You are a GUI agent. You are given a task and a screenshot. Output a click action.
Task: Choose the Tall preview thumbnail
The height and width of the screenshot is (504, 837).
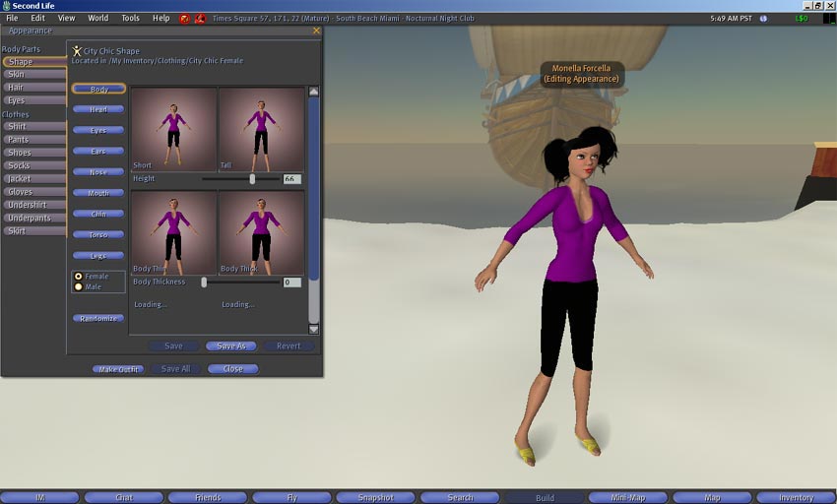pos(261,130)
